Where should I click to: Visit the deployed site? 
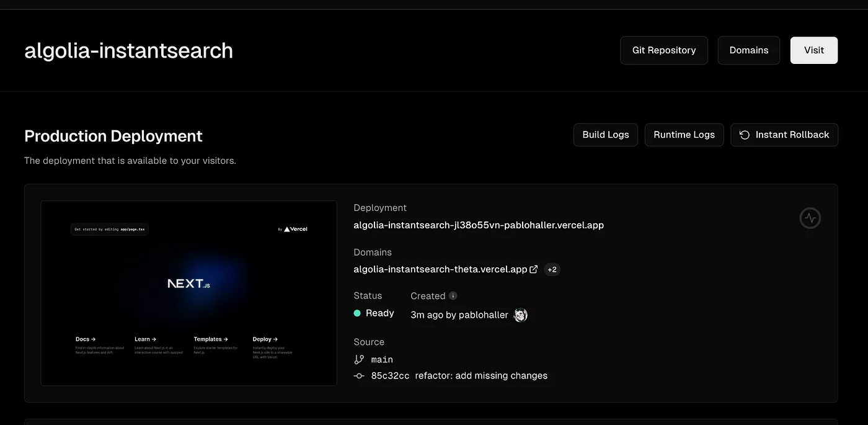point(814,50)
